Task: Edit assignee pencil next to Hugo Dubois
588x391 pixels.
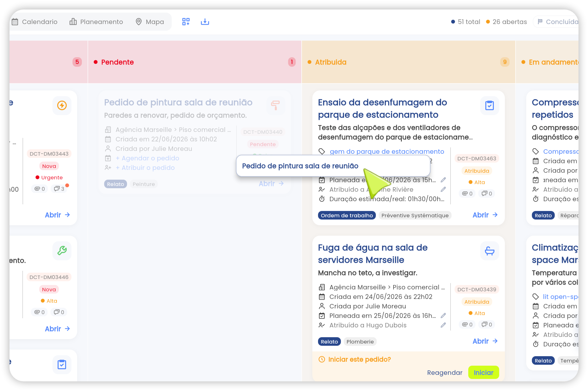Action: click(443, 325)
